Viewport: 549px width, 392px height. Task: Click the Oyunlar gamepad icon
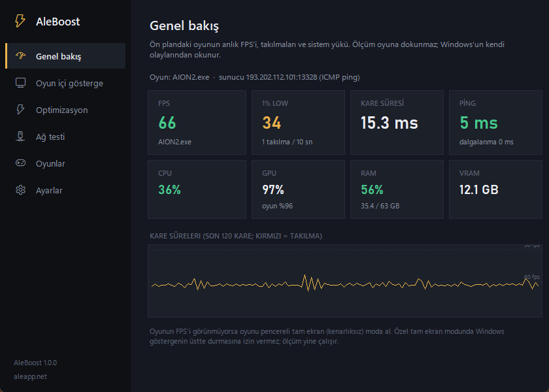pos(21,163)
